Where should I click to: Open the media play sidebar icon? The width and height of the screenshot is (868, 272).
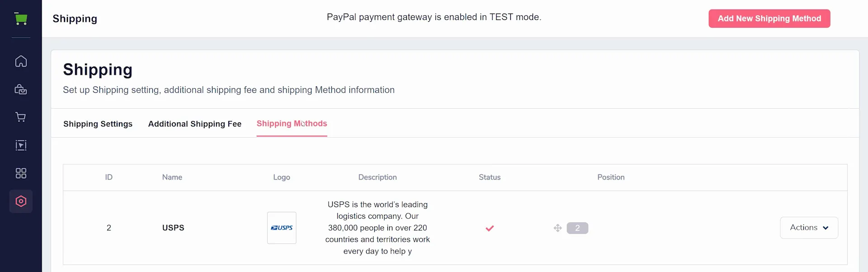point(21,145)
